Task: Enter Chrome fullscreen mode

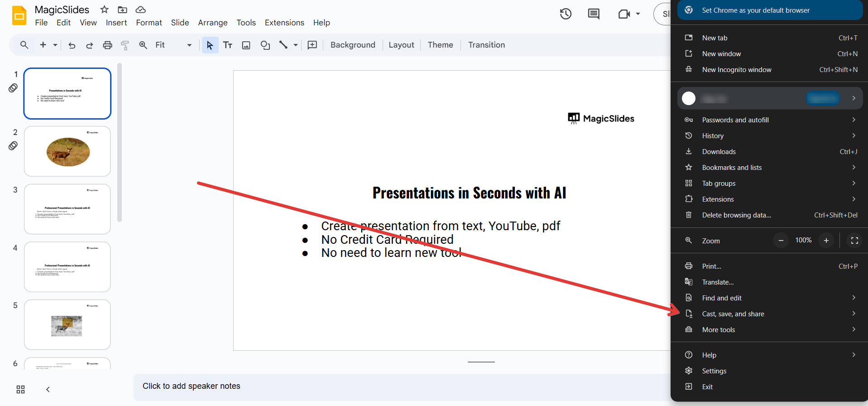Action: [x=854, y=241]
